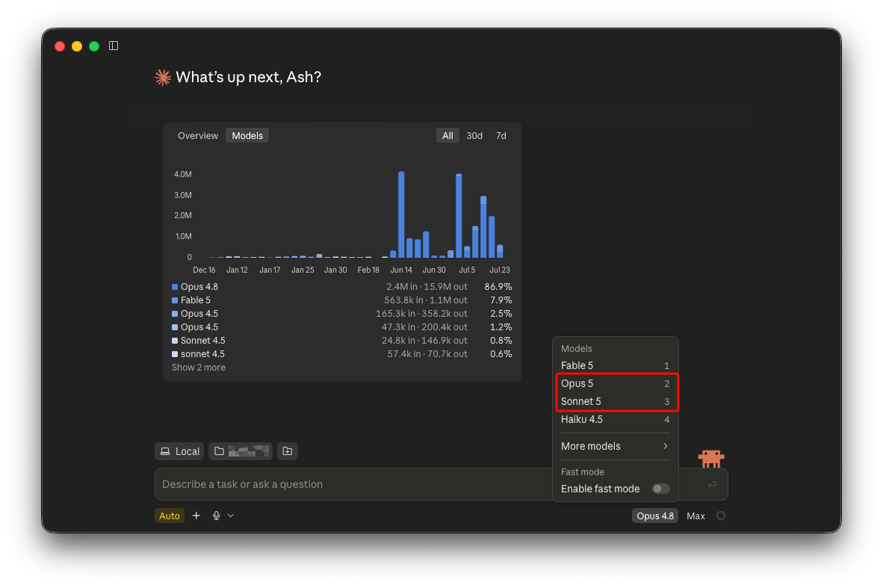This screenshot has width=883, height=588.
Task: Click the macOS red close window button
Action: (x=60, y=46)
